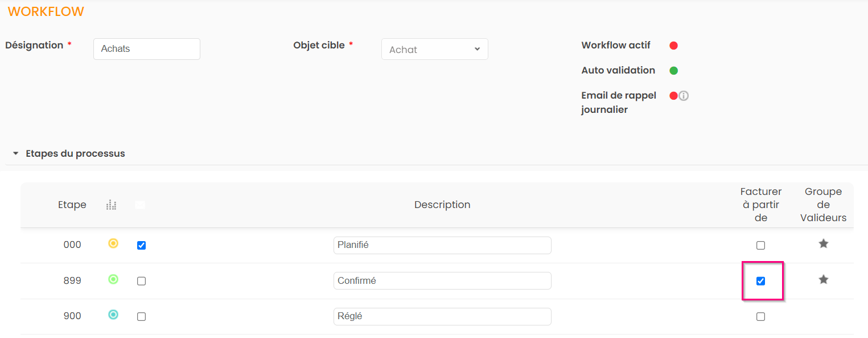Click the yellow status circle for step 000
Viewport: 868px width, 338px height.
113,244
